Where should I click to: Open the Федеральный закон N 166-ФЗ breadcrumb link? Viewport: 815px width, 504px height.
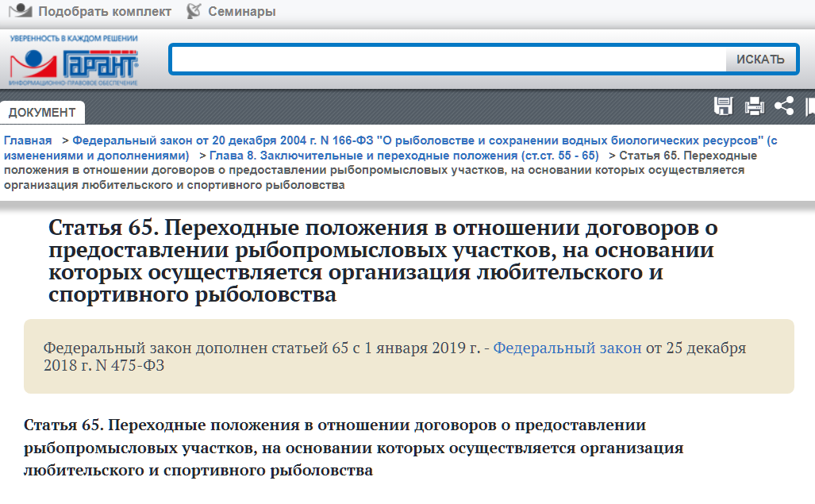point(390,148)
